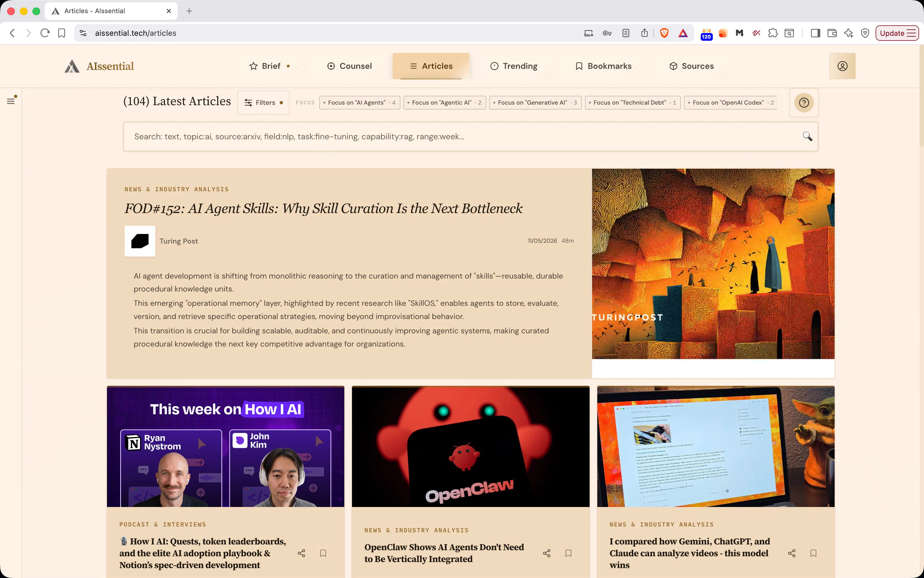The height and width of the screenshot is (578, 924).
Task: Click the "PODCAST & INTERVIEWS" category label
Action: (163, 525)
